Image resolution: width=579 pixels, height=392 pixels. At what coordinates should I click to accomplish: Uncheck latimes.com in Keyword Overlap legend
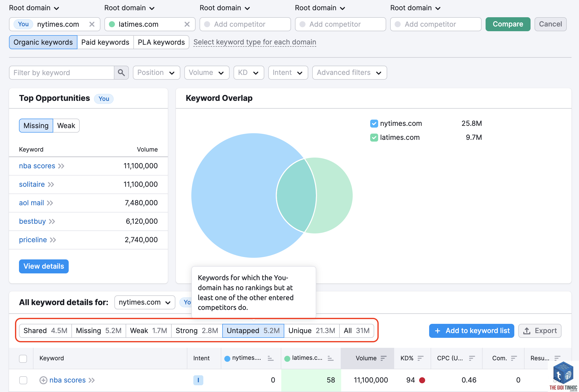tap(374, 138)
